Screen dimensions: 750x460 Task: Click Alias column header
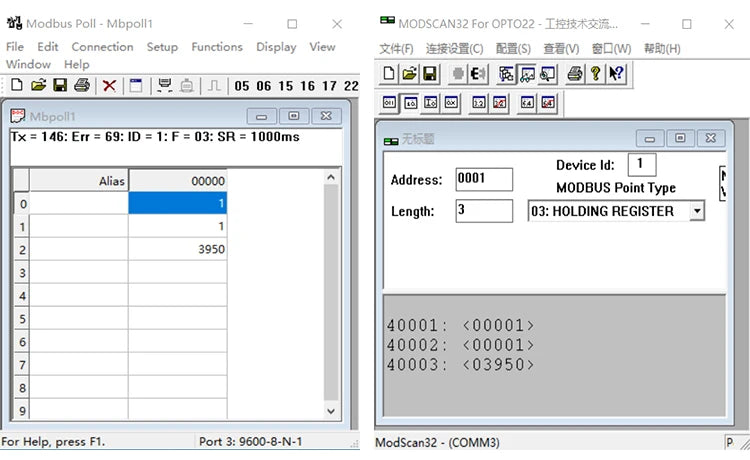79,181
